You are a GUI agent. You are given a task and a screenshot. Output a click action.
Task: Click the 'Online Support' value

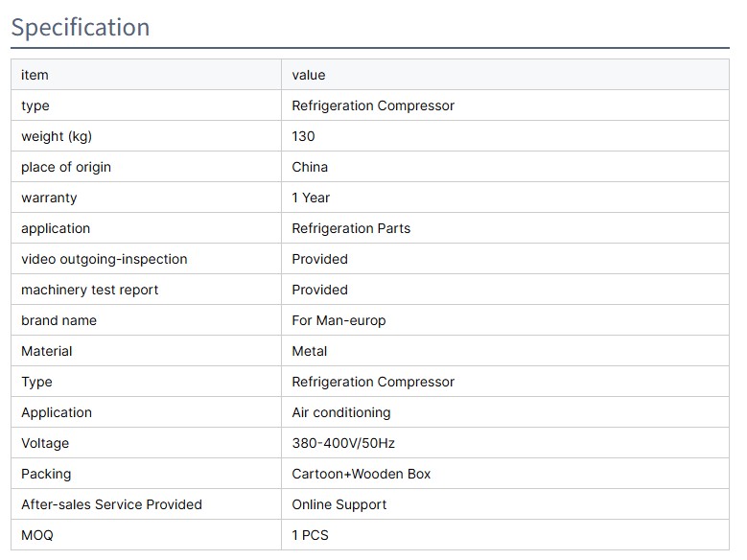[339, 504]
